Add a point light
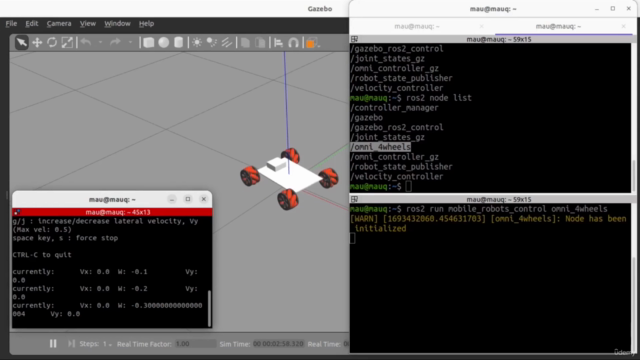The image size is (640, 360). [x=197, y=42]
